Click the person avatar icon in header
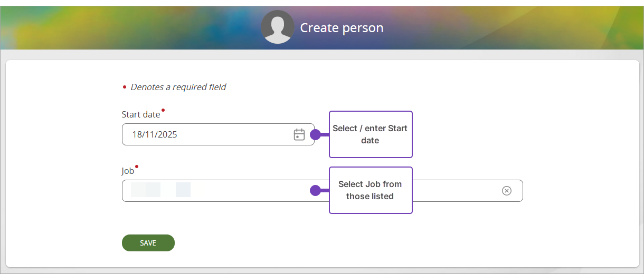The width and height of the screenshot is (644, 274). coord(277,27)
